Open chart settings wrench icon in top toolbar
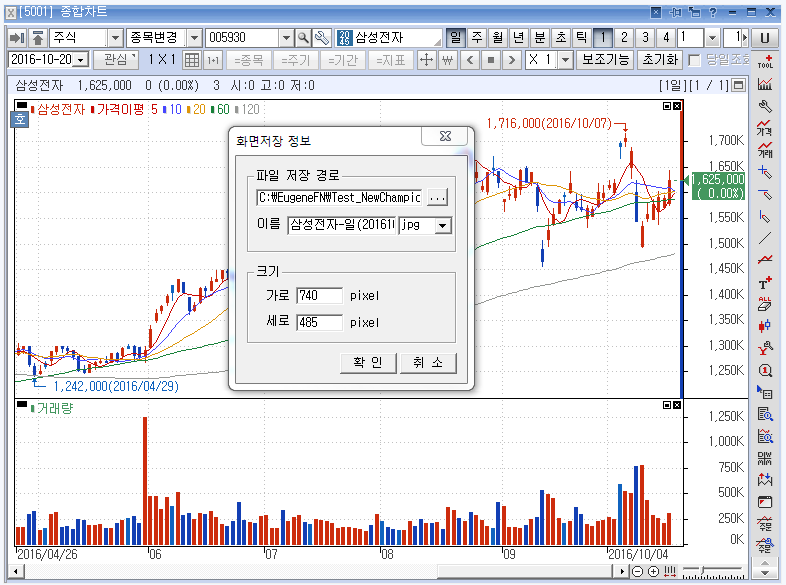This screenshot has height=585, width=786. coord(322,38)
